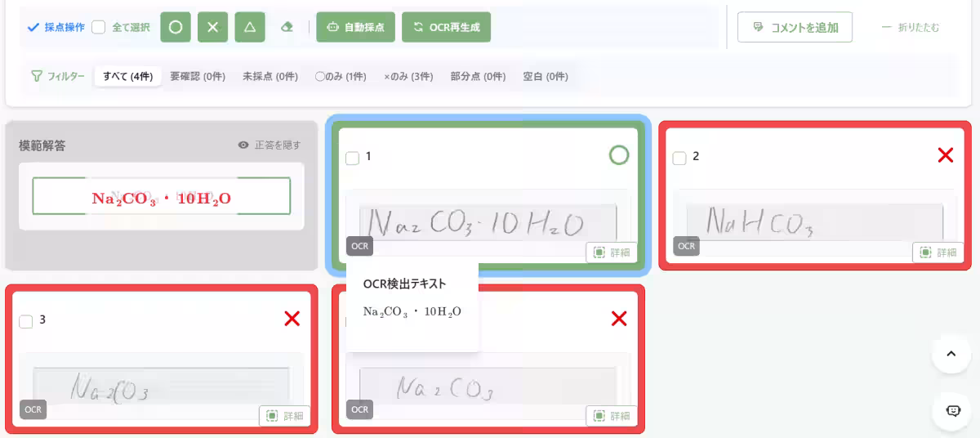Check the checkbox on answer card 2
This screenshot has width=980, height=438.
tap(679, 159)
